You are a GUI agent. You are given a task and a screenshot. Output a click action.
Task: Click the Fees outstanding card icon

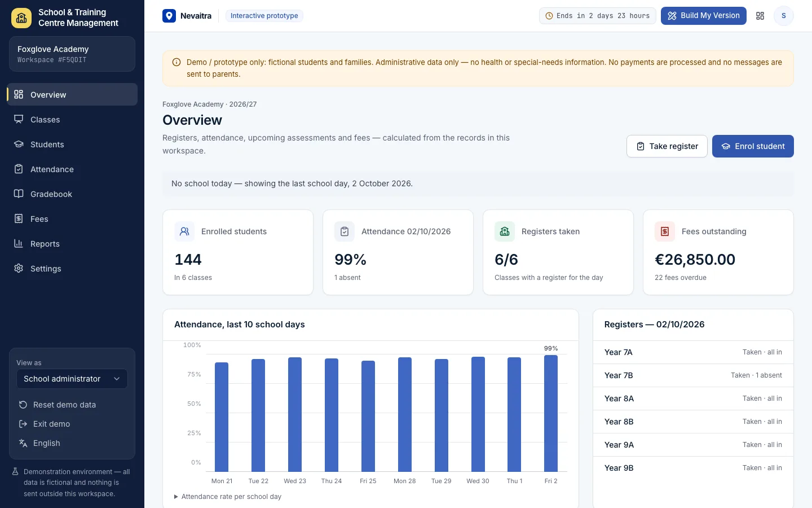tap(665, 231)
